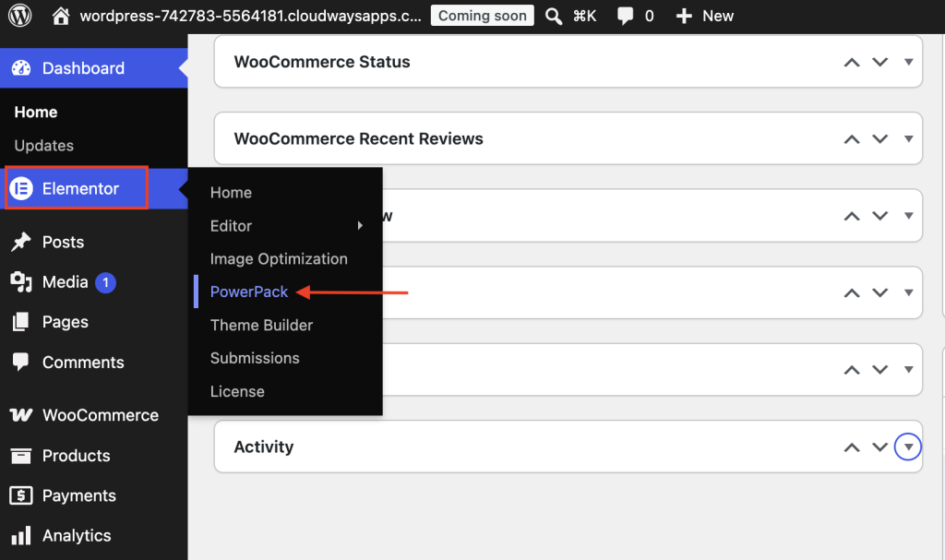Screen dimensions: 945x560
Task: Open Theme Builder in Elementor submenu
Action: pyautogui.click(x=261, y=326)
